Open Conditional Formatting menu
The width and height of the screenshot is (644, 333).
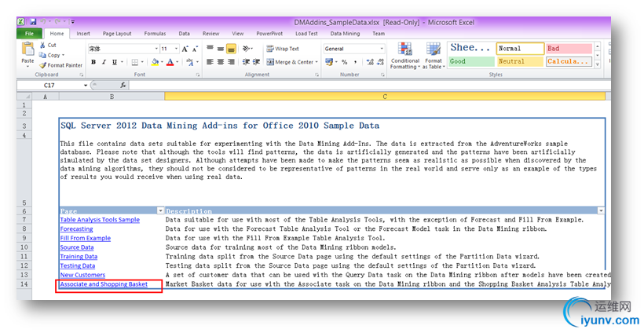pyautogui.click(x=405, y=56)
